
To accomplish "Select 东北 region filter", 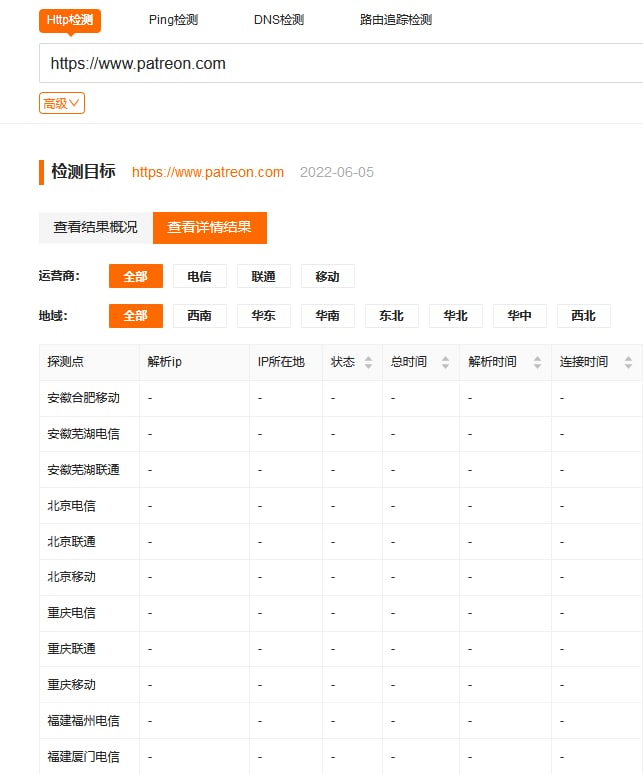I will (391, 315).
